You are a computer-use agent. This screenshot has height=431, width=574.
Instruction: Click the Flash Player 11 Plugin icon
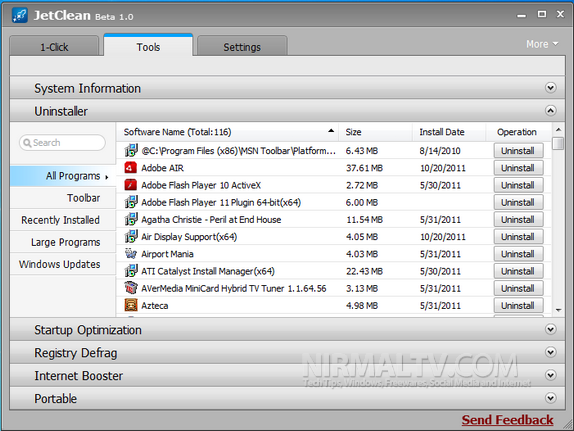[131, 202]
